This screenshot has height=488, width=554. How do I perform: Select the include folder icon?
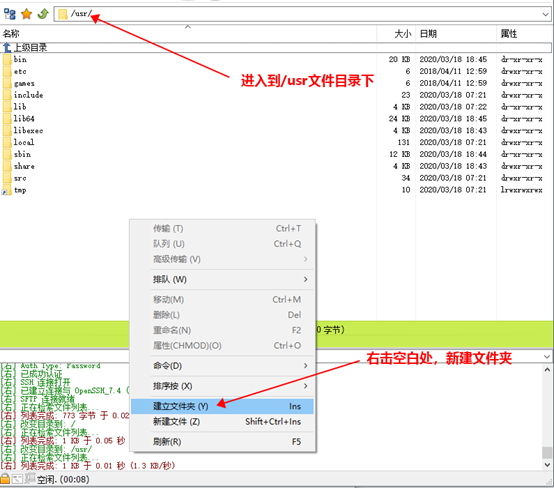click(x=7, y=95)
